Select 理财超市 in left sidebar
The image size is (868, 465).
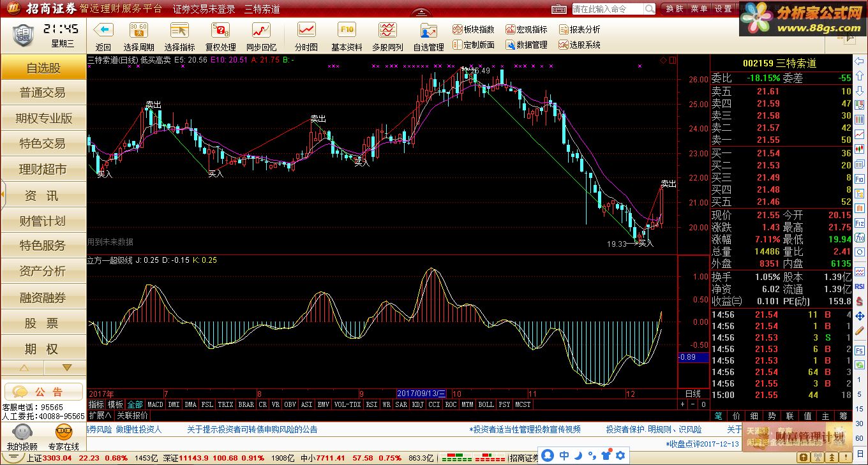tap(43, 169)
